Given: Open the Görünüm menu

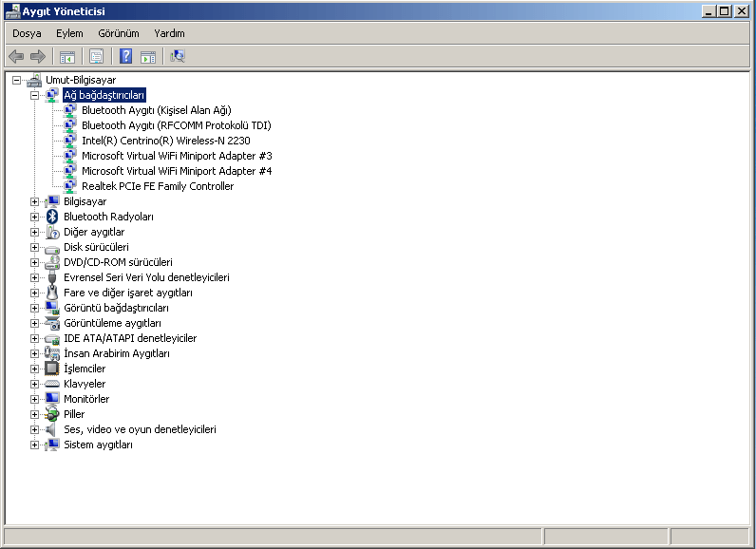Looking at the screenshot, I should point(119,33).
